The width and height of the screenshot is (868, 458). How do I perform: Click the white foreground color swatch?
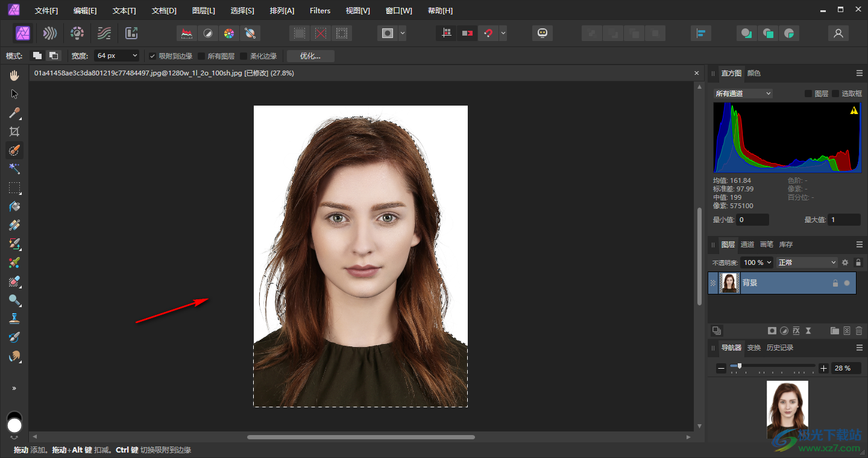click(x=14, y=426)
